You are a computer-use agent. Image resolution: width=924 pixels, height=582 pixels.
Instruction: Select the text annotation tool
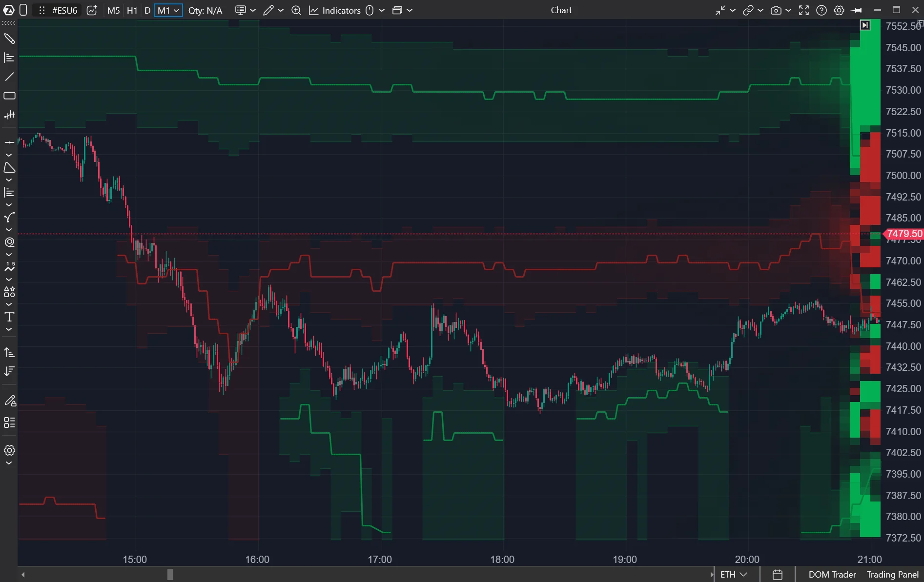pos(9,317)
